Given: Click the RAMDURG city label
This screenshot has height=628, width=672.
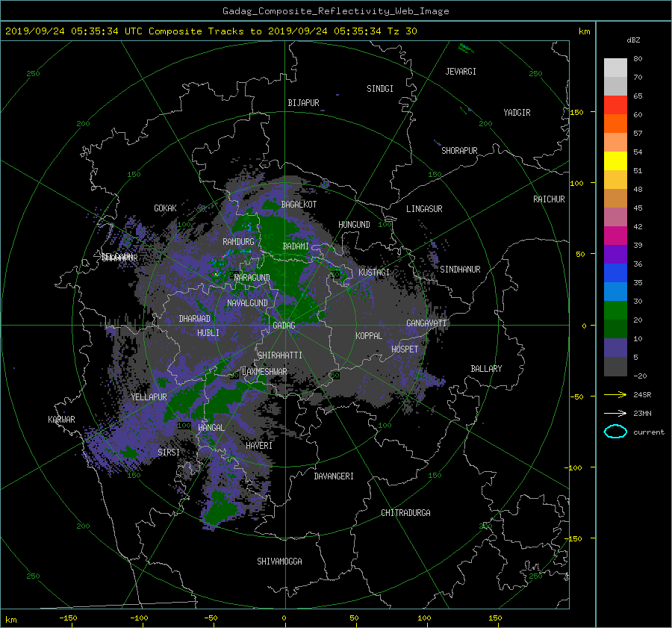Looking at the screenshot, I should [238, 242].
